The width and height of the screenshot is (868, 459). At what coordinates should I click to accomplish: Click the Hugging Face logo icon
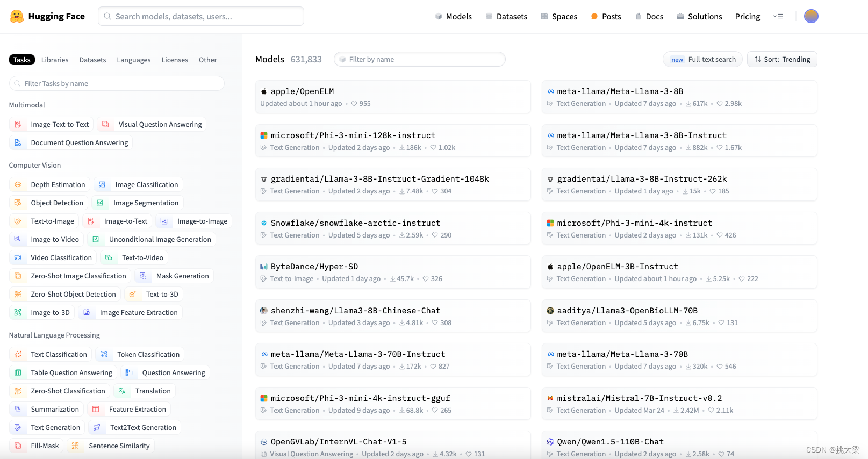17,16
